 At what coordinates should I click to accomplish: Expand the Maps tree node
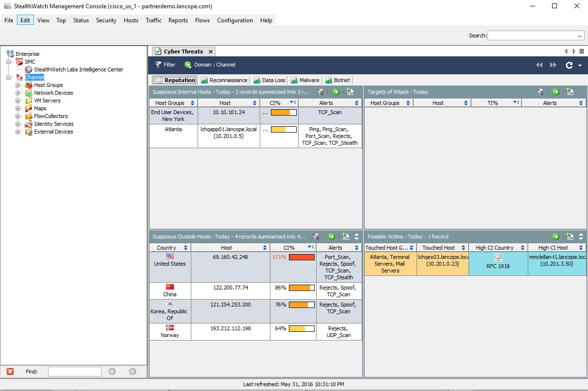tap(17, 108)
